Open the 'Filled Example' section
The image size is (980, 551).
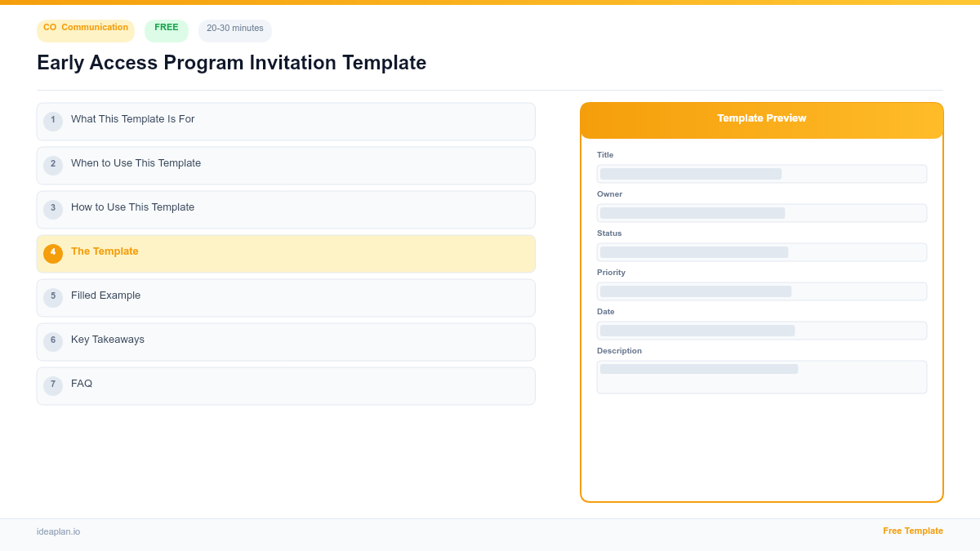pos(286,298)
